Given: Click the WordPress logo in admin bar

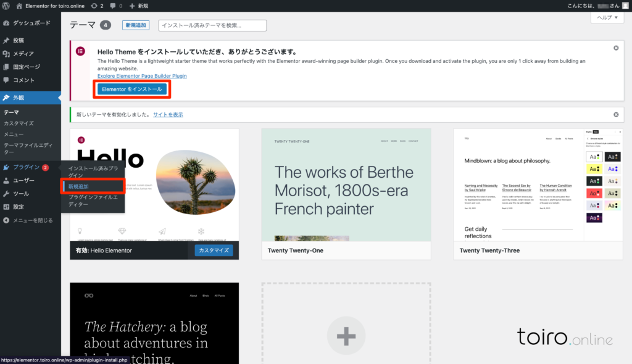Looking at the screenshot, I should click(6, 6).
